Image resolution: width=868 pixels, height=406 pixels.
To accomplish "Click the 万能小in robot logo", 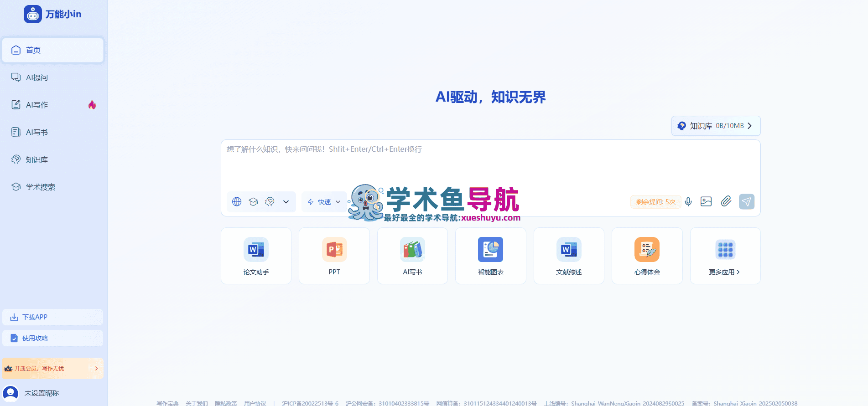I will click(x=33, y=14).
